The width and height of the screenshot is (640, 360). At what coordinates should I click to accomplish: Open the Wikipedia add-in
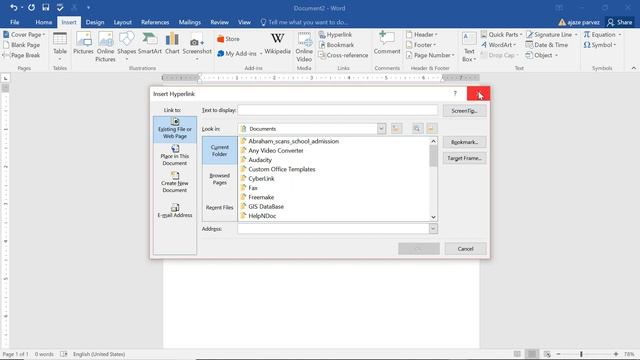tap(278, 43)
